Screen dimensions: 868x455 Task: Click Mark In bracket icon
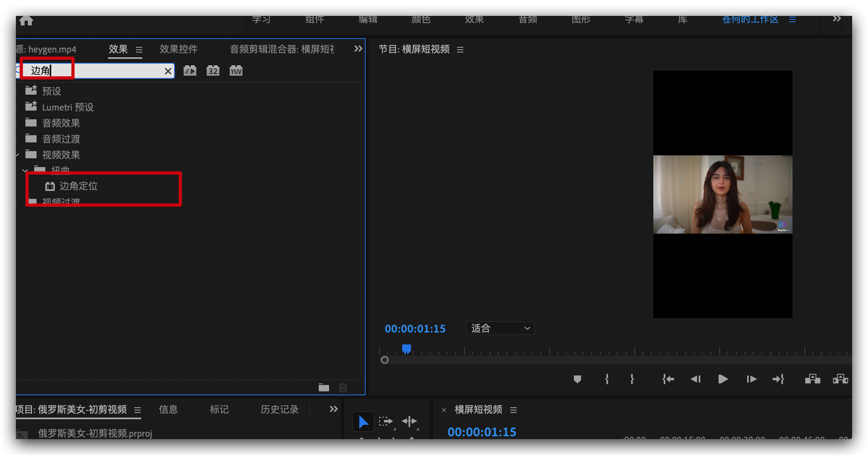click(607, 379)
